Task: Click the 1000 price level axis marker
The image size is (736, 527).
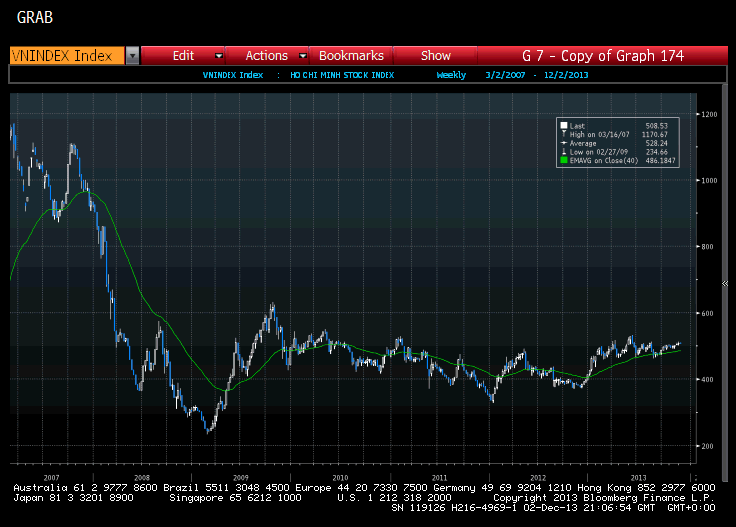Action: point(709,181)
